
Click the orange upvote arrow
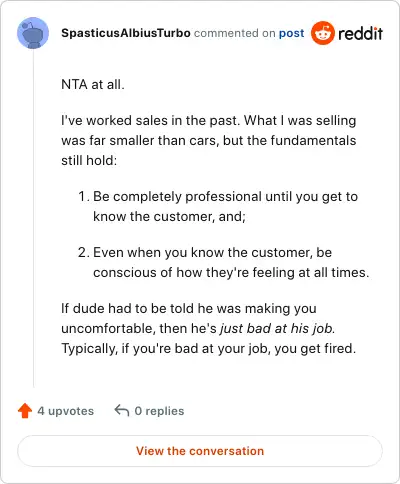[25, 411]
